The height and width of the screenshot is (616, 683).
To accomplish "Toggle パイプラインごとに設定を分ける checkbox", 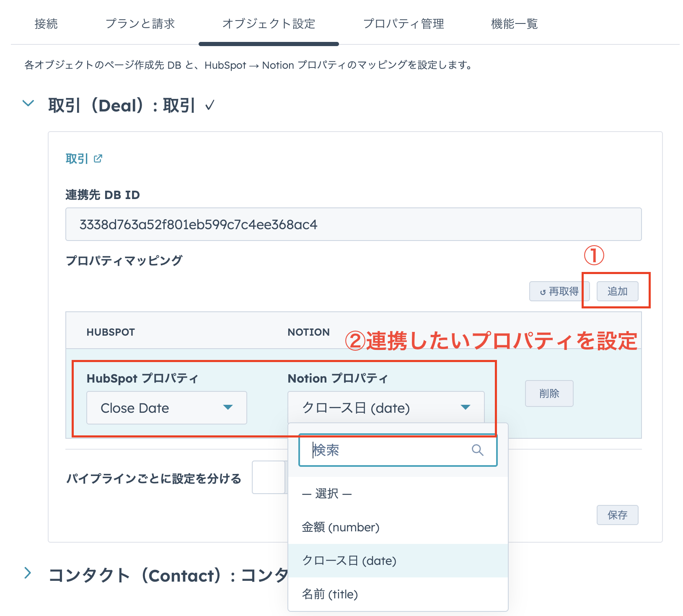I will 269,477.
